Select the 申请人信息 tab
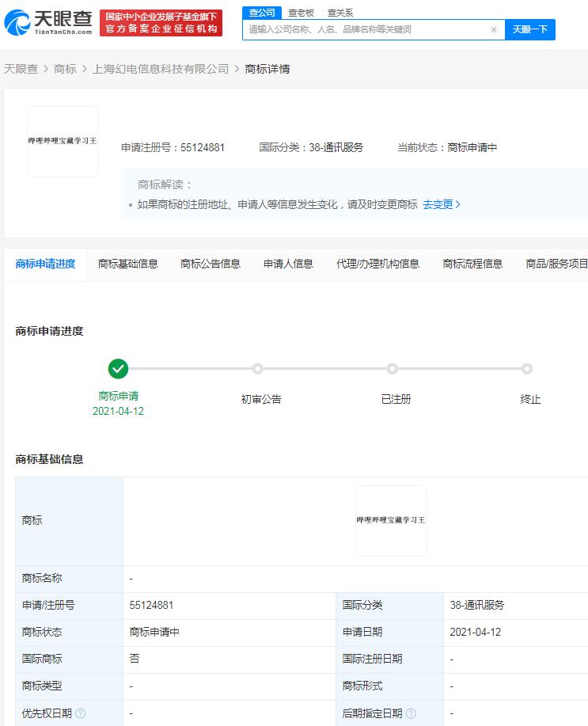The height and width of the screenshot is (726, 588). coord(288,264)
